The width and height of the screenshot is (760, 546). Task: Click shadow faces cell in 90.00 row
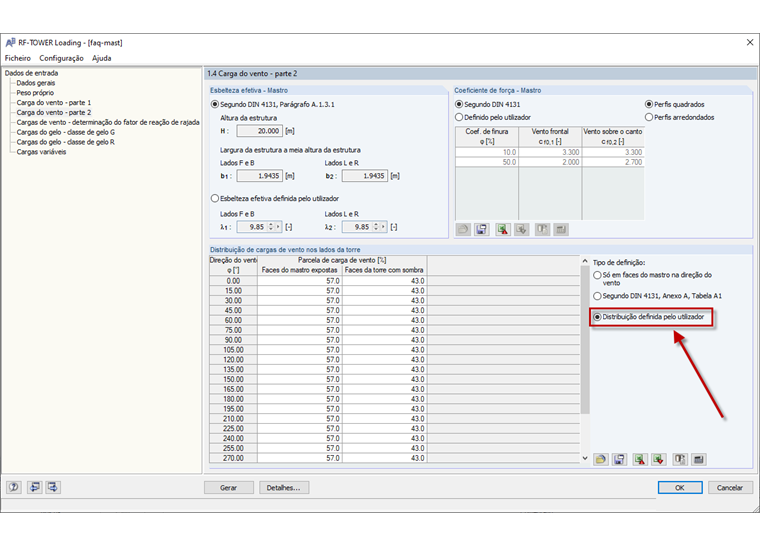384,340
